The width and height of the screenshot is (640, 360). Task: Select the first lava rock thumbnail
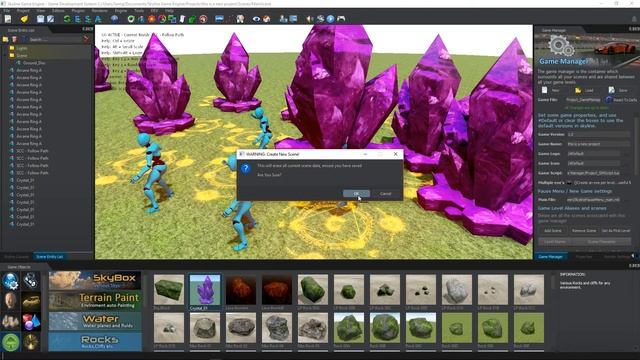[x=241, y=290]
